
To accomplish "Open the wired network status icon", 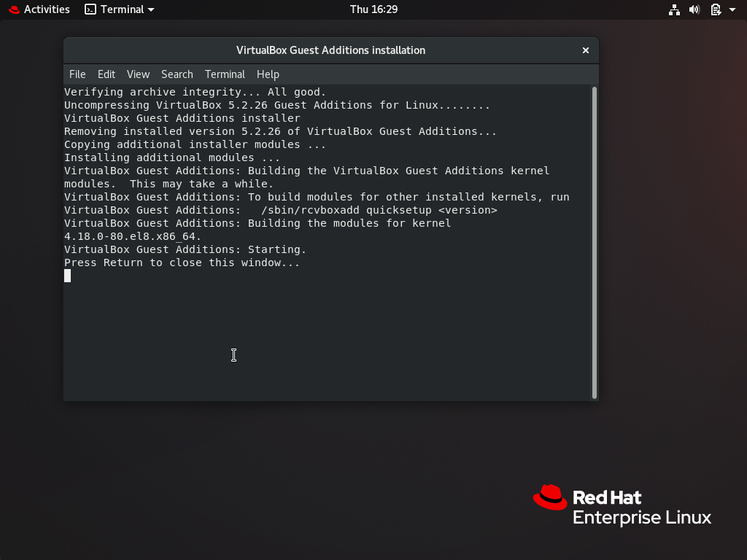I will (674, 9).
